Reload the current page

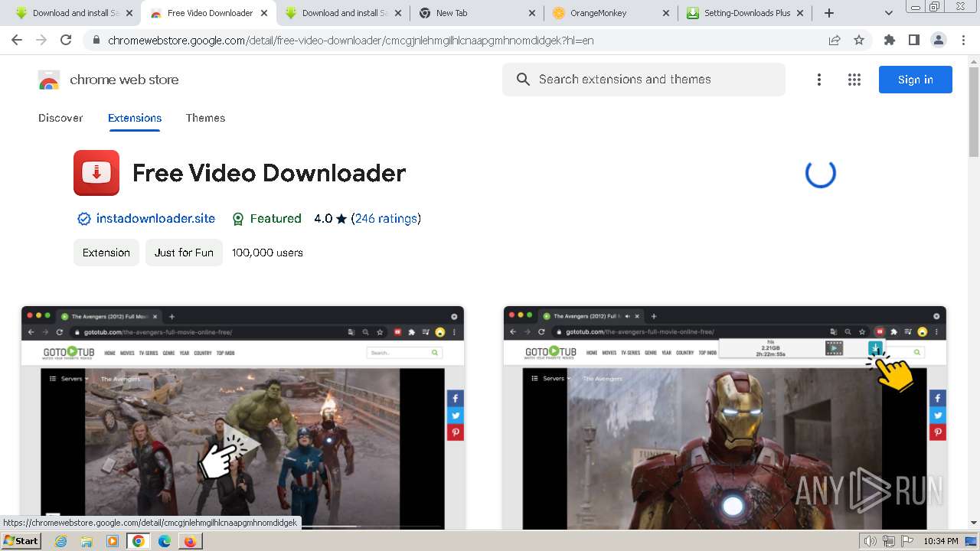coord(66,40)
